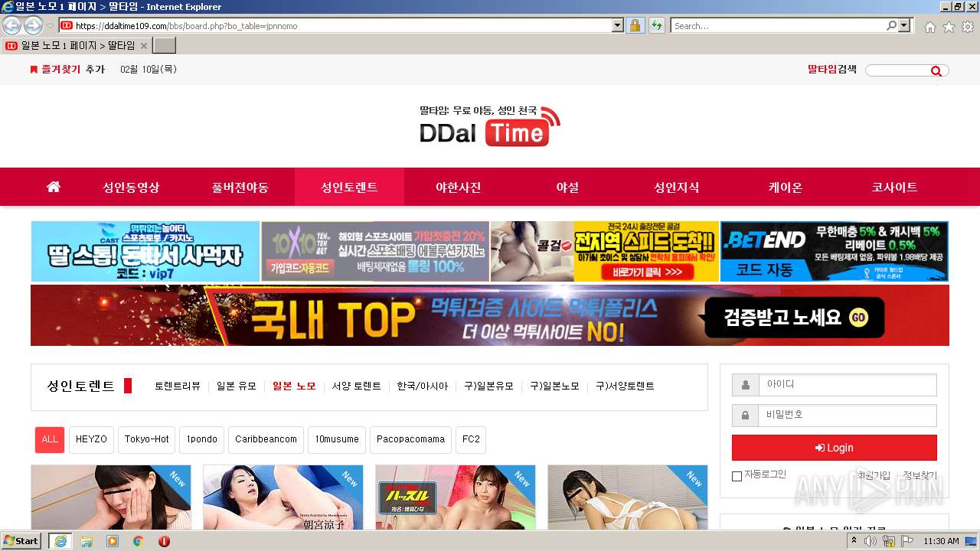Select the 토렌트리뷰 sub-tab
980x551 pixels.
(178, 386)
